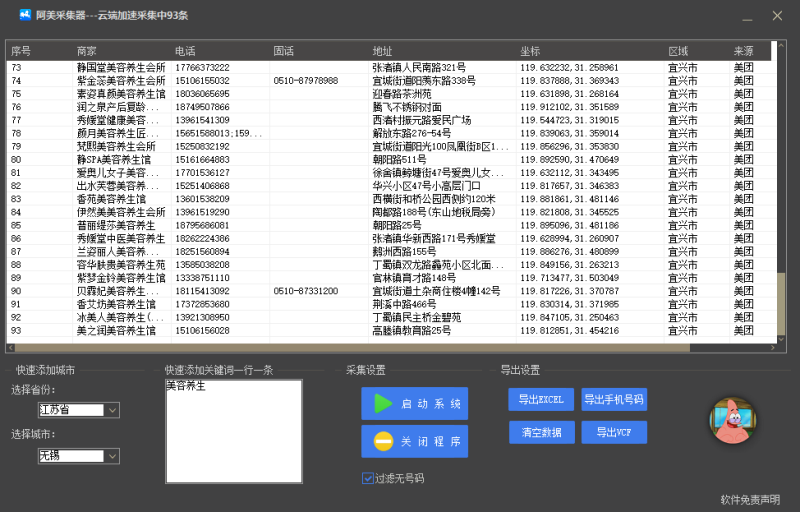
Task: Minimize the 阿美采集器 window
Action: tap(740, 16)
